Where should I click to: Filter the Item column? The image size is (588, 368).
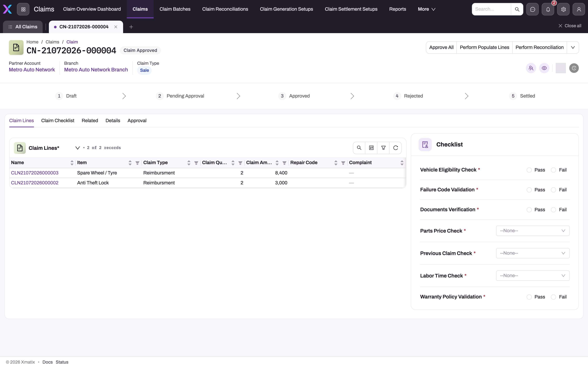tap(137, 163)
